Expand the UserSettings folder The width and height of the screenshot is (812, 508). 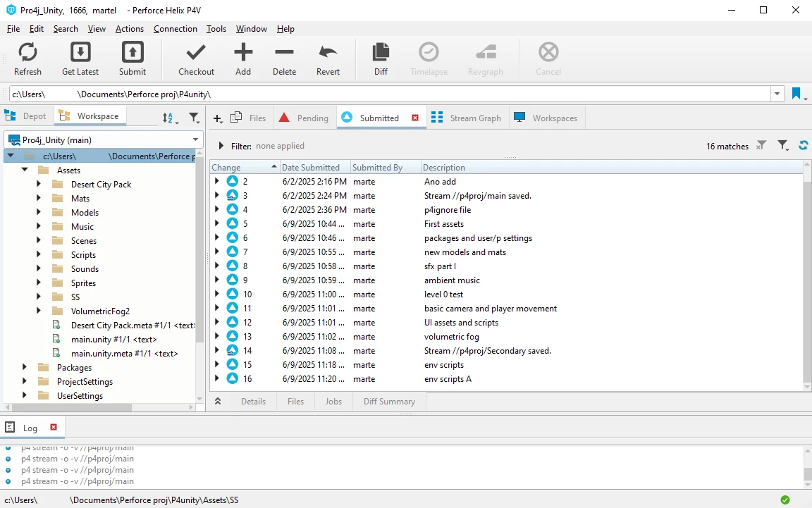pos(24,395)
